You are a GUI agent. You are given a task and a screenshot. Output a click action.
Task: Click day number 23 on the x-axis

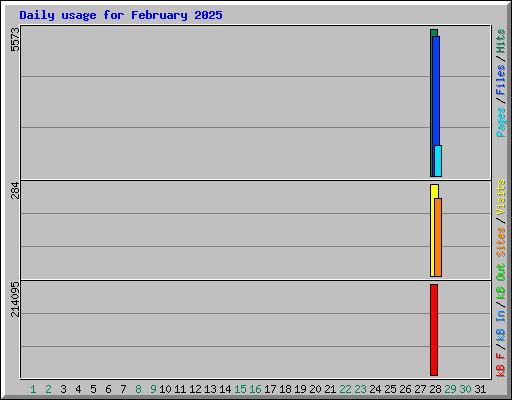[x=360, y=389]
